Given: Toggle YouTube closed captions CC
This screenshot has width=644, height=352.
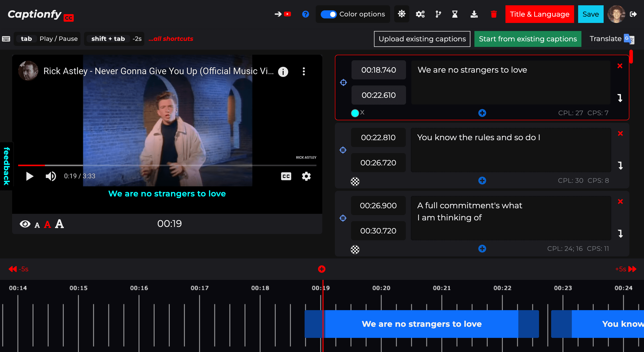Looking at the screenshot, I should pos(286,176).
